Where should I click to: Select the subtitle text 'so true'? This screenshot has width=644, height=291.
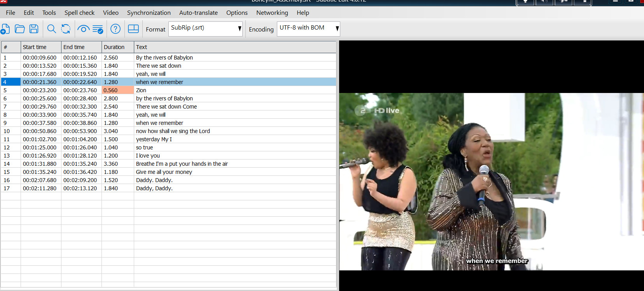point(144,147)
